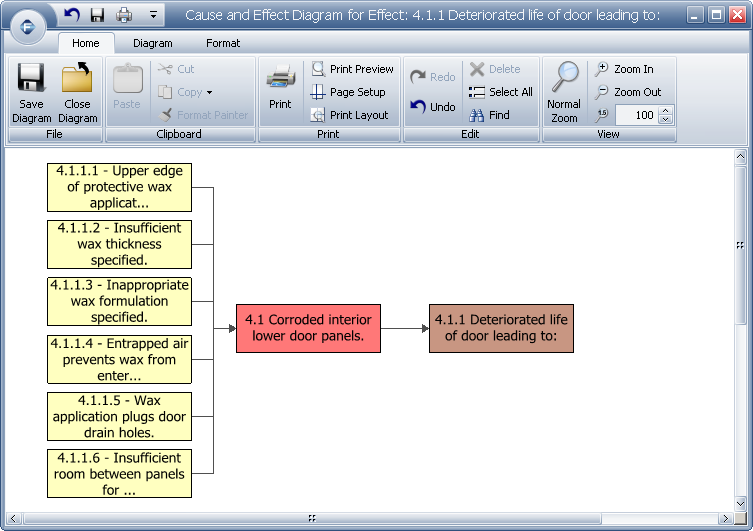Increase zoom value with spinner up arrow
Viewport: 753px width, 531px height.
point(665,111)
